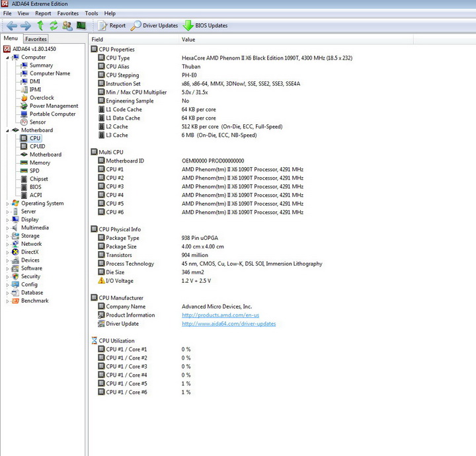Switch to the Menu tab

click(11, 38)
